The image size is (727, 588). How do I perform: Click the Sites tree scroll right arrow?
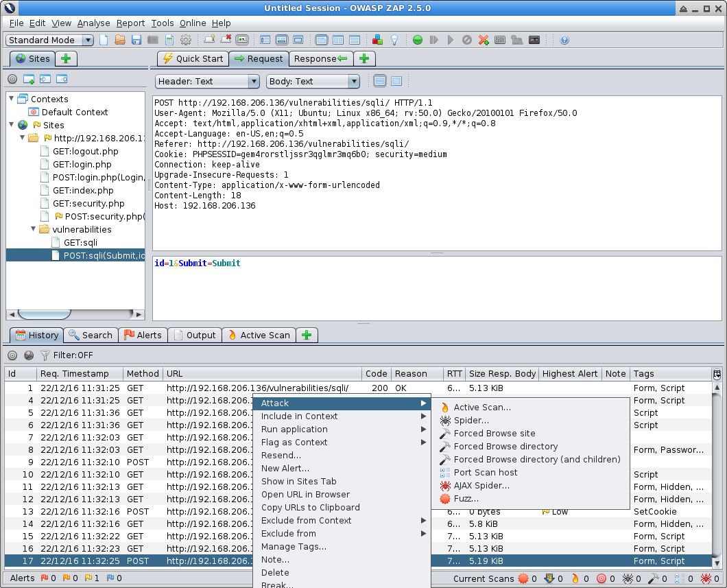point(138,314)
